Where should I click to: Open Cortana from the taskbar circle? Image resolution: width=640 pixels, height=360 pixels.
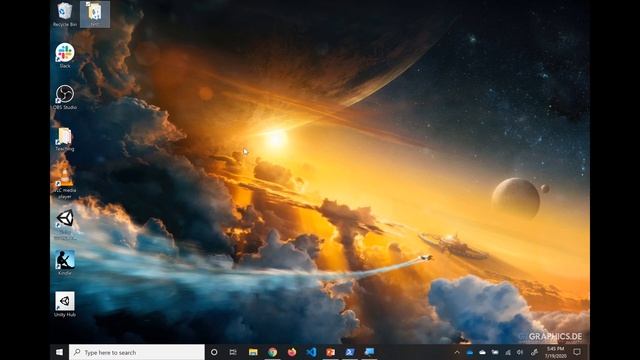click(x=214, y=352)
